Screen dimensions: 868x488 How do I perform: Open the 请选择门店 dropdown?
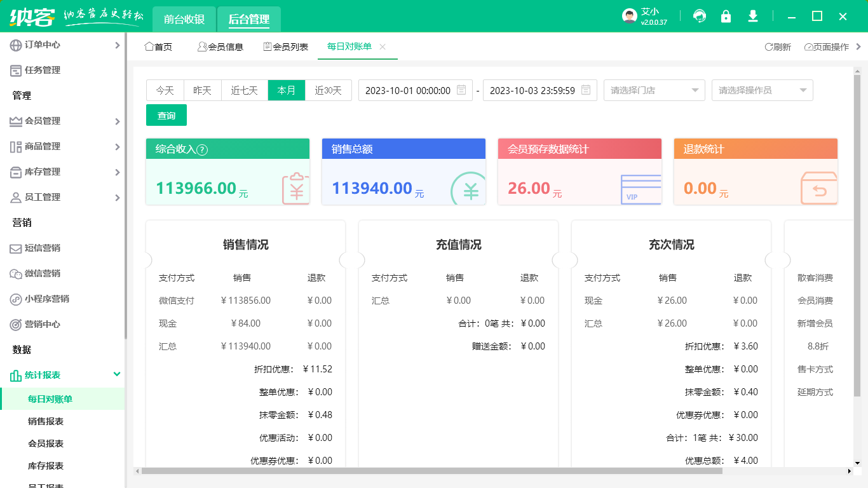(x=654, y=90)
